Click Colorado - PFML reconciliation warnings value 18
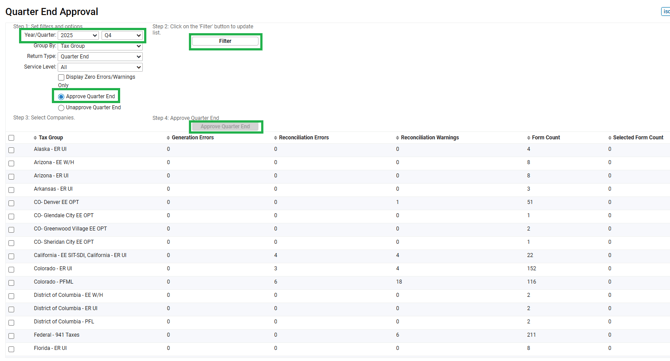Screen dimensions: 670x361 [x=399, y=282]
